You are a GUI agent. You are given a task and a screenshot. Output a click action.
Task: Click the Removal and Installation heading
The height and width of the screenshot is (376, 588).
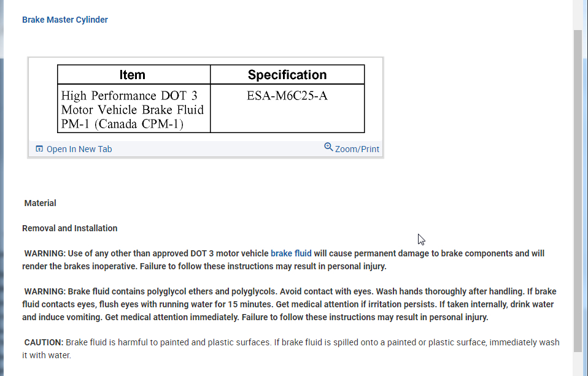tap(70, 228)
